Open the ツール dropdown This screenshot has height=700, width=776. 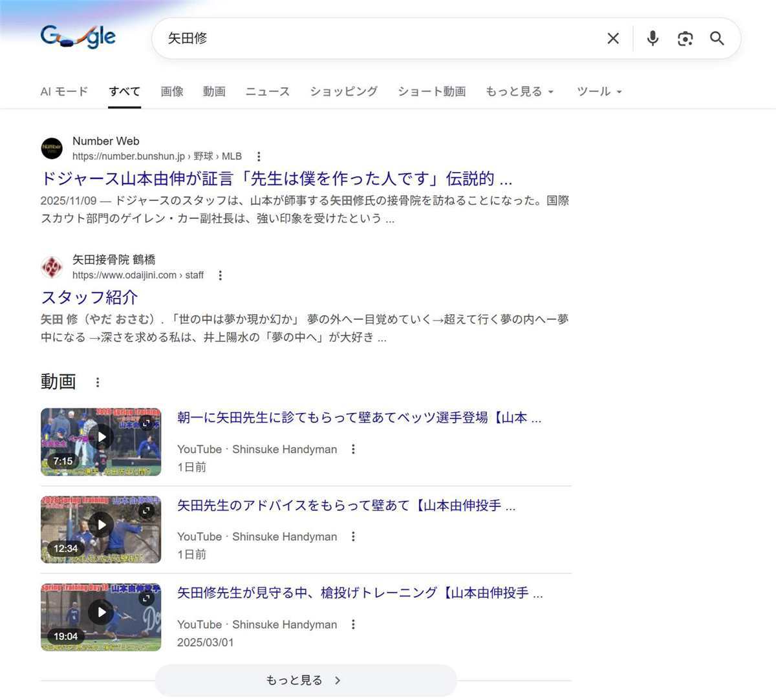click(598, 91)
